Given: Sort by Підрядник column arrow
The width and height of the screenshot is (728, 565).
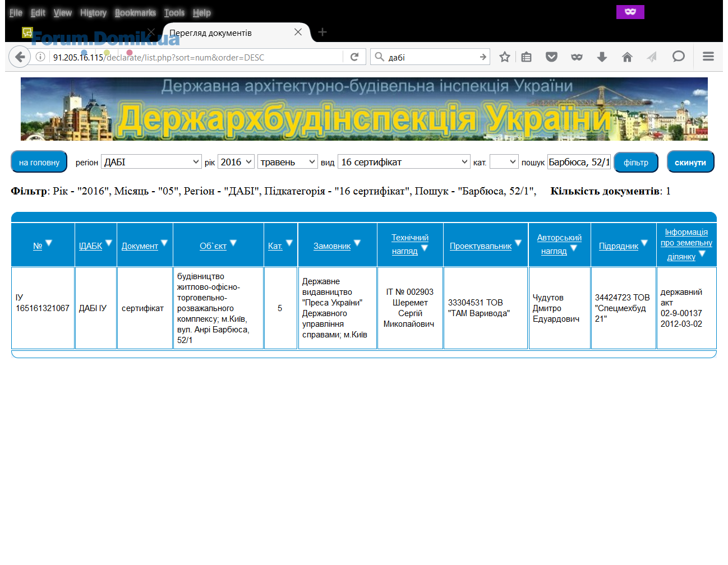Looking at the screenshot, I should click(644, 243).
